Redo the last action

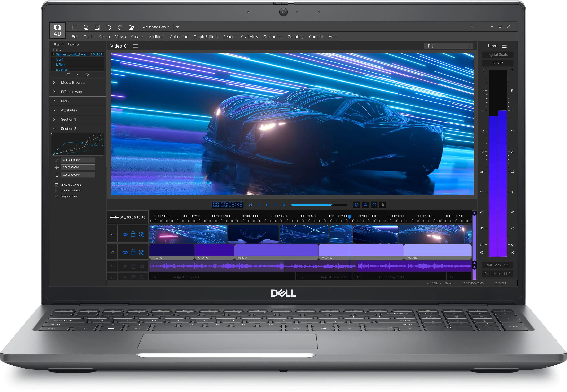(120, 27)
